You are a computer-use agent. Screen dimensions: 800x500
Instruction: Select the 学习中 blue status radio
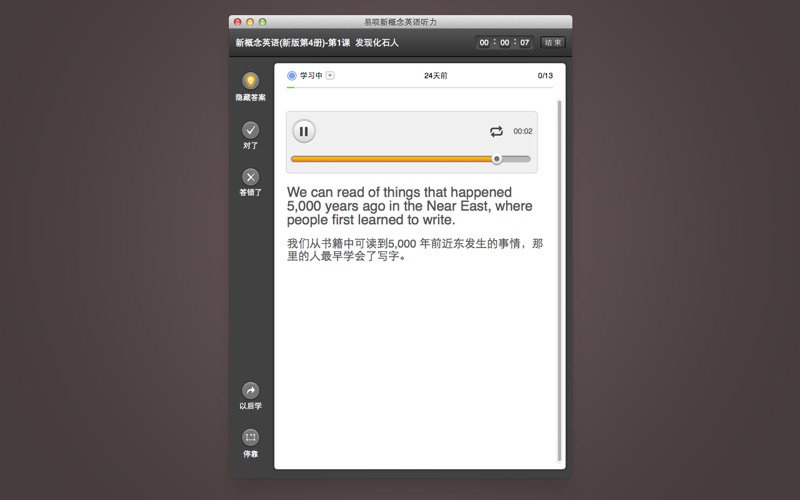tap(292, 76)
